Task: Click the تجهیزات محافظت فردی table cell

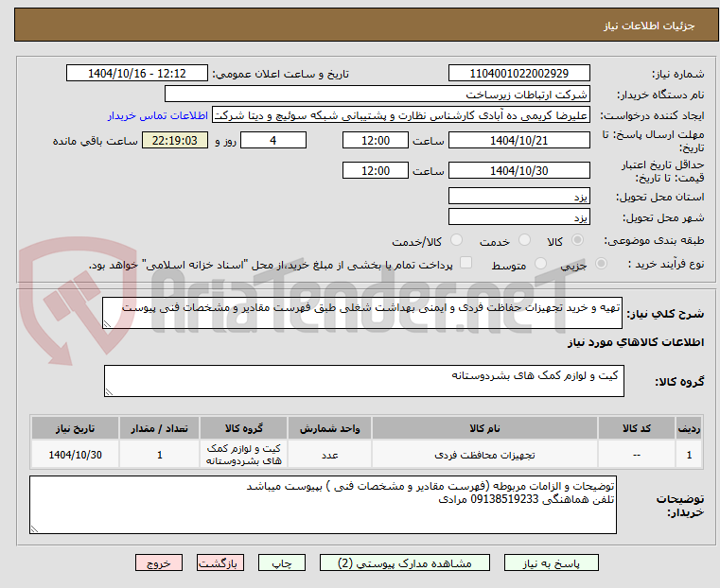Action: pyautogui.click(x=484, y=455)
